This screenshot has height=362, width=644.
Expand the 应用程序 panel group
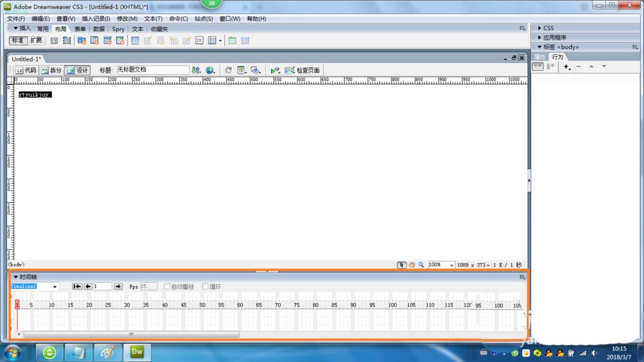click(540, 37)
